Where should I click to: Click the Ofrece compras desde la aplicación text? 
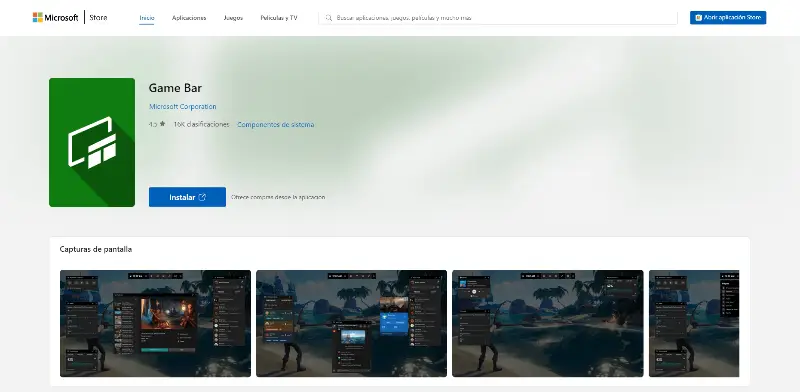click(x=278, y=197)
